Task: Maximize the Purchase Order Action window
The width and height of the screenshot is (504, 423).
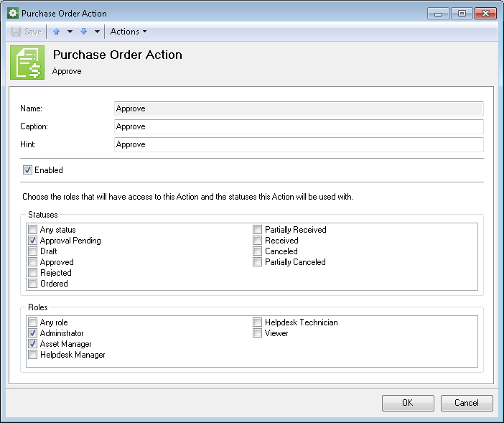Action: [x=462, y=14]
